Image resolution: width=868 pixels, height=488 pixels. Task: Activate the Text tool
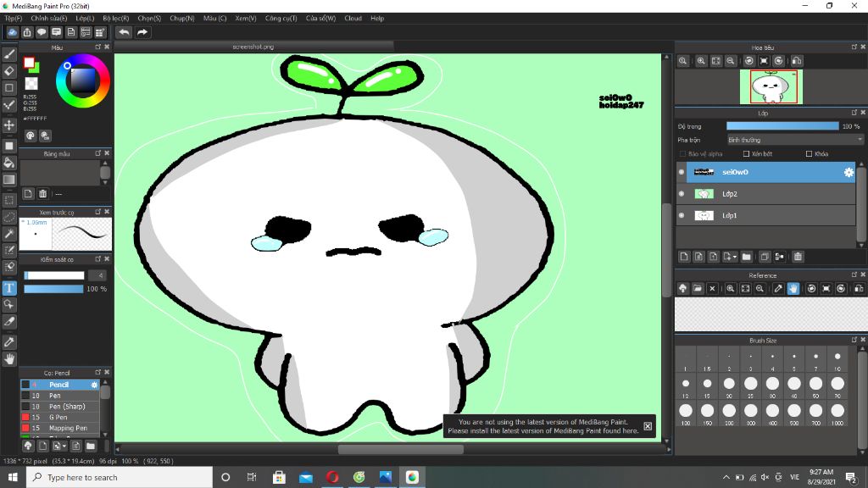9,288
